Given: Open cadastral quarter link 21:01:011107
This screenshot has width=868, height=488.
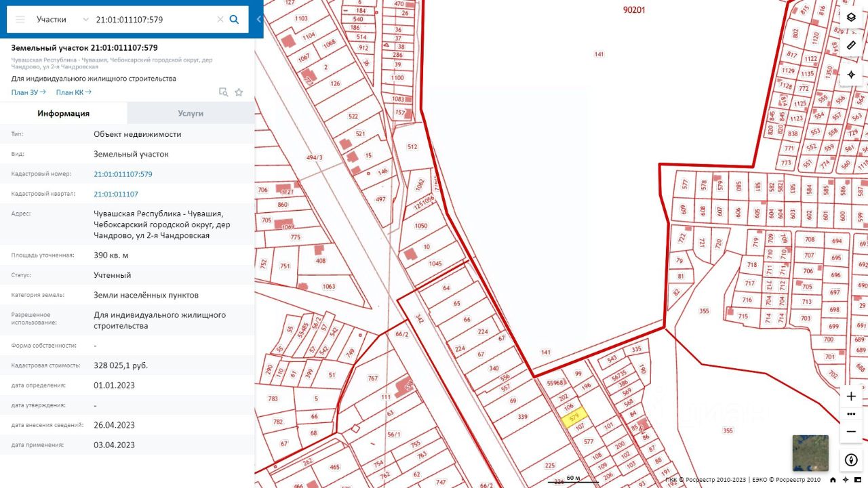Looking at the screenshot, I should tap(116, 194).
